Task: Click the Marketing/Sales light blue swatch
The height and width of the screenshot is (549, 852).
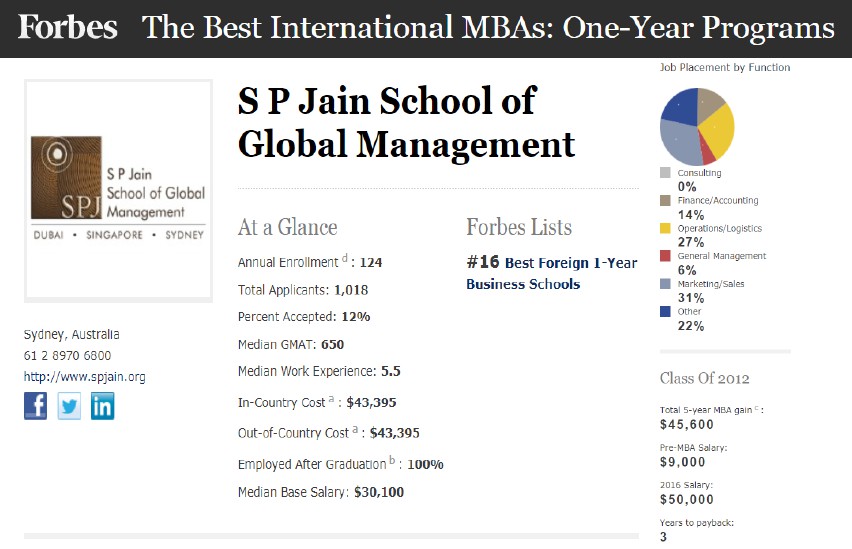Action: click(x=665, y=284)
